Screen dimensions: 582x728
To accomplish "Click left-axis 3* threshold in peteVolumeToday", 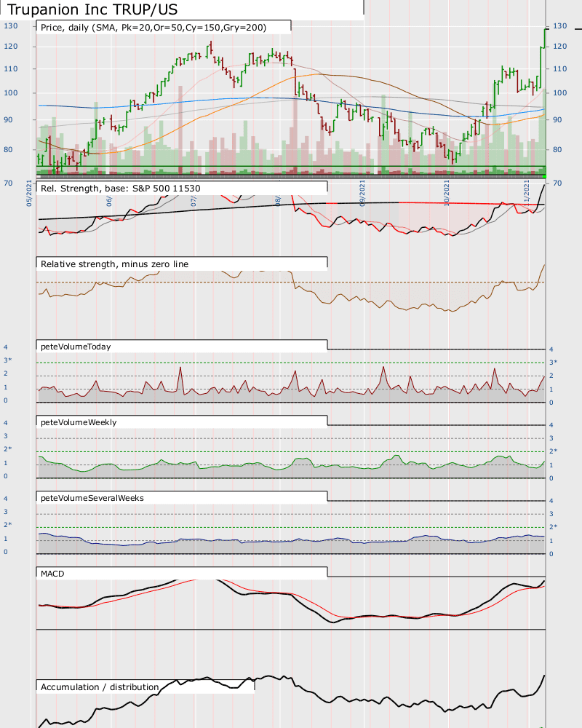I will (x=8, y=360).
